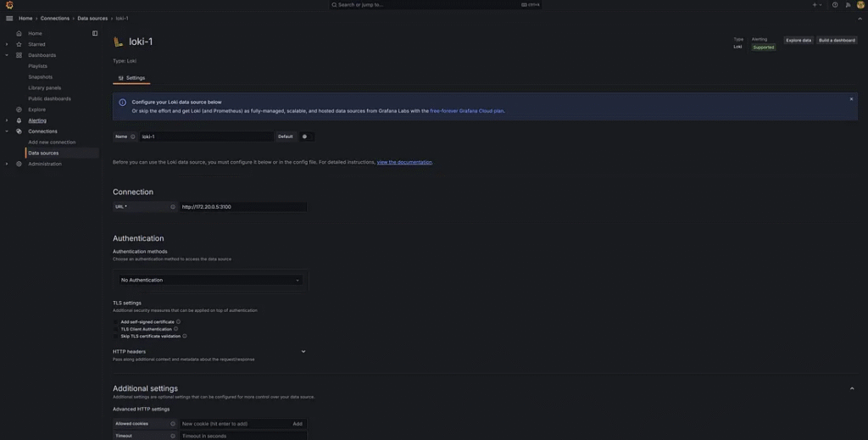The height and width of the screenshot is (440, 868).
Task: Click the URL input field
Action: 243,207
